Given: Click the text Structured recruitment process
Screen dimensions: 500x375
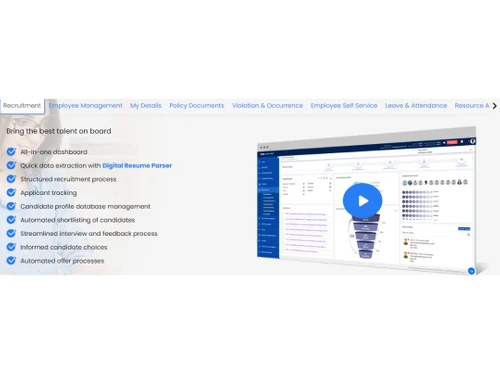Looking at the screenshot, I should [68, 179].
